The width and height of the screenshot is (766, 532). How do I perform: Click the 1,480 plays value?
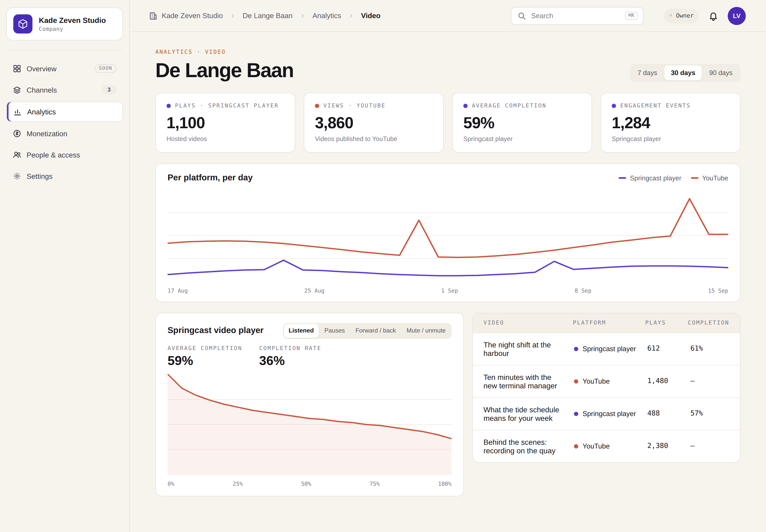tap(657, 381)
